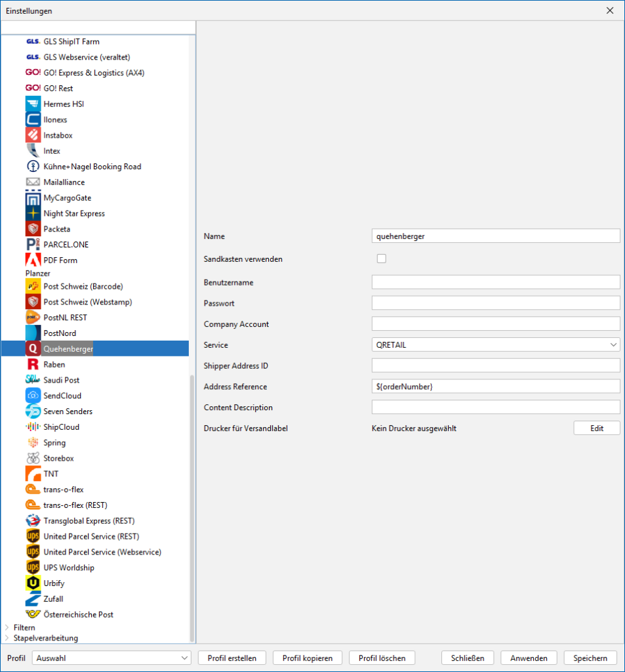This screenshot has width=625, height=672.
Task: Click the carrier list vertical scrollbar
Action: pos(192,505)
